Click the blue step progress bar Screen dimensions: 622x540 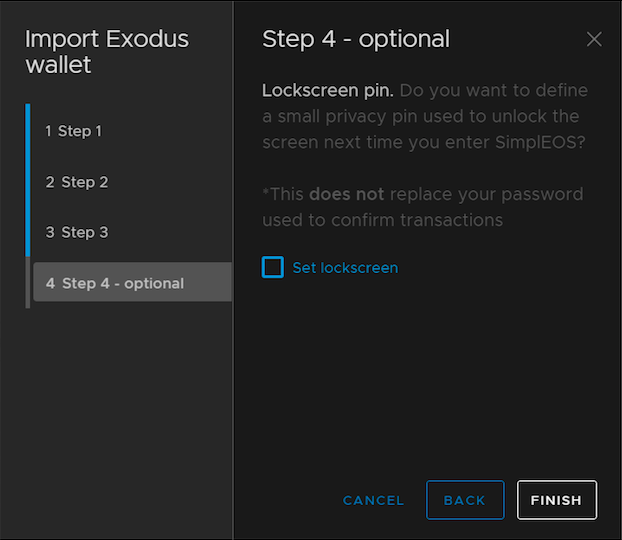point(28,180)
